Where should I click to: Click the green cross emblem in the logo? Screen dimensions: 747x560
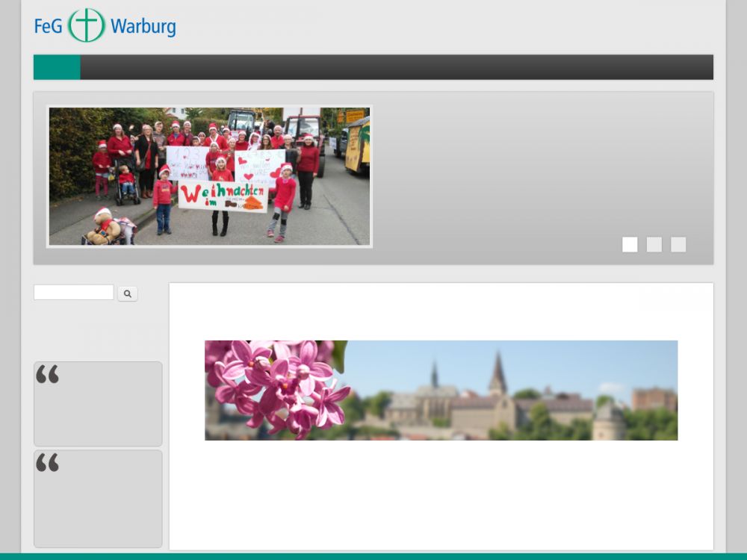[x=87, y=25]
